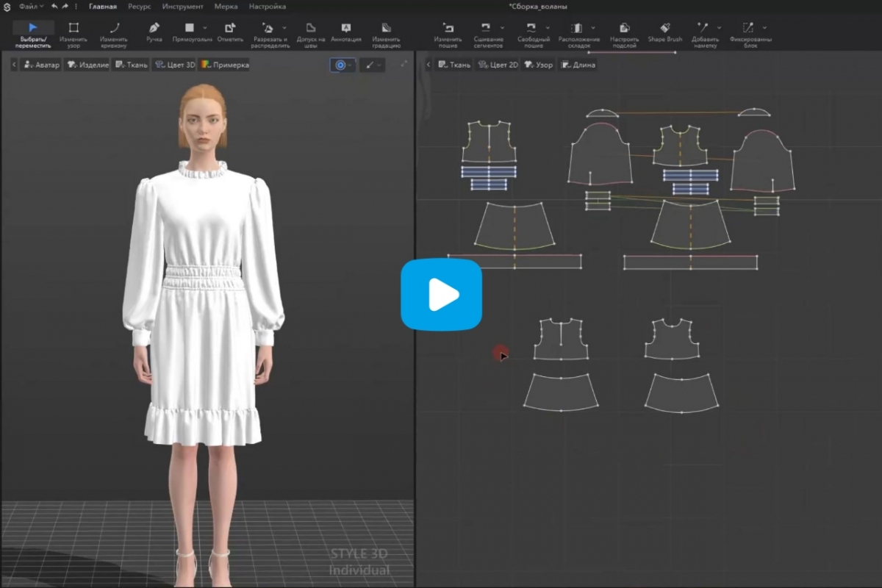Select the lower-left bodice pattern piece
This screenshot has height=588, width=882.
coord(562,339)
